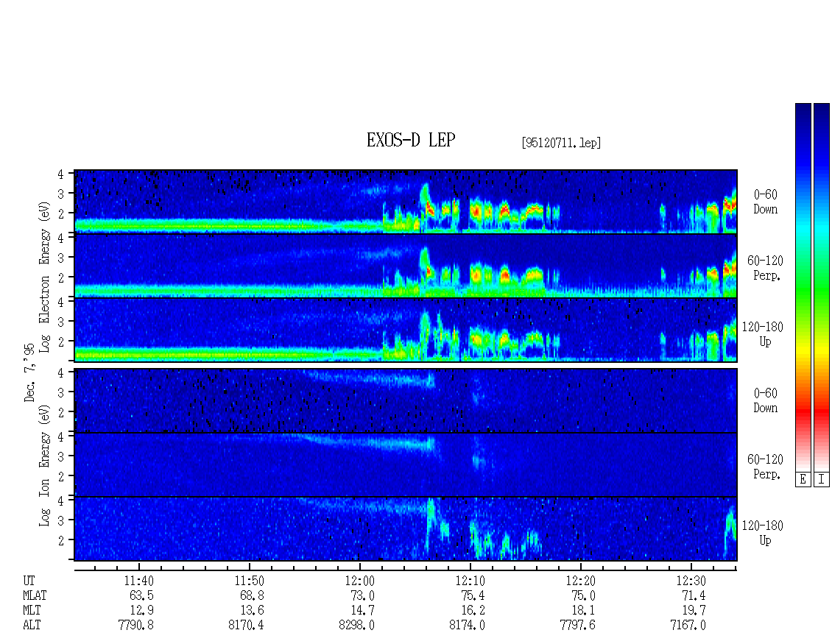The height and width of the screenshot is (644, 832).
Task: Click MLT value 14.7
Action: 362,611
